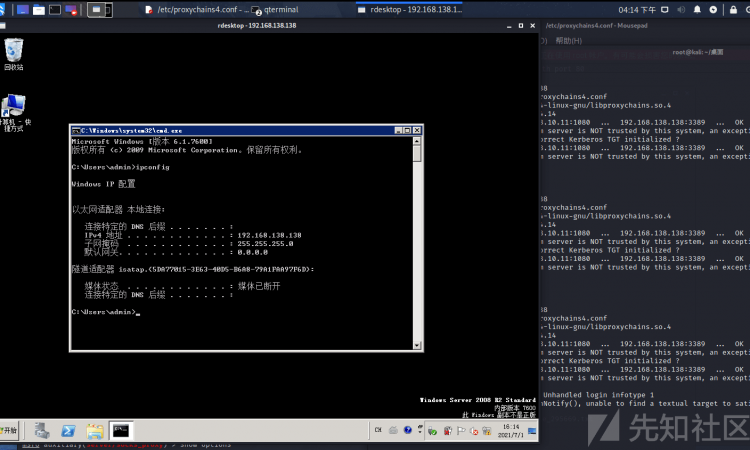
Task: Select the cmd.exe taskbar button
Action: coord(121,431)
